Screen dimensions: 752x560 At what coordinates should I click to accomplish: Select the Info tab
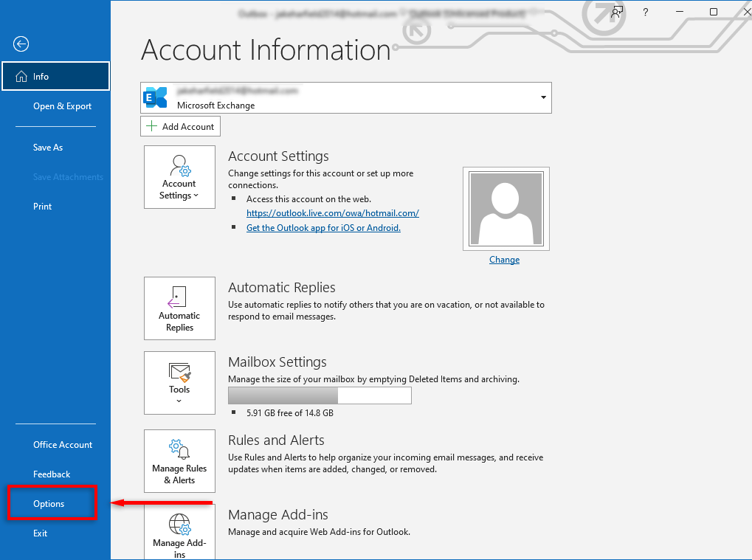(55, 76)
